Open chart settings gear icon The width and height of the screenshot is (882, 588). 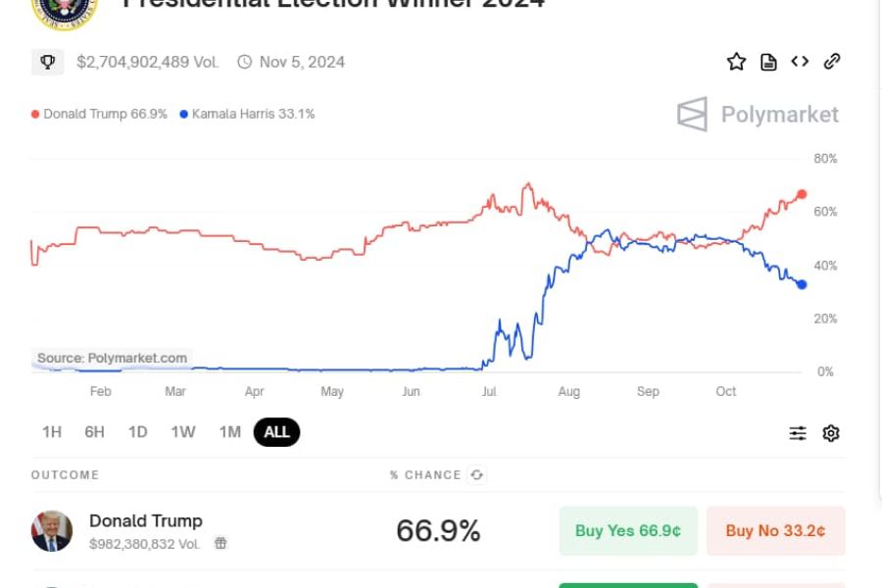pyautogui.click(x=831, y=433)
